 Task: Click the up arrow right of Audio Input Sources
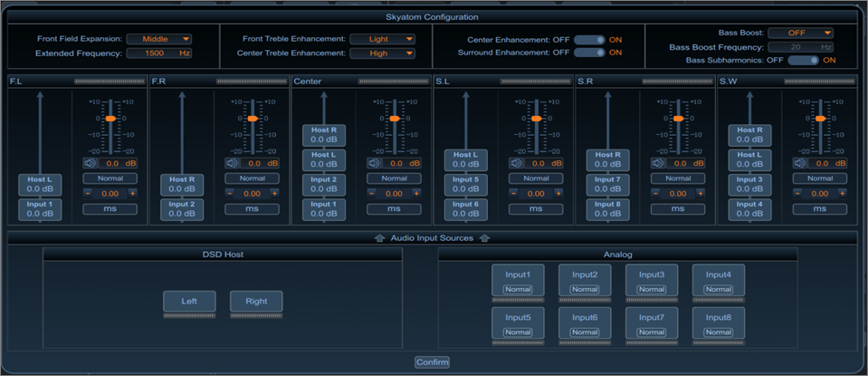pyautogui.click(x=484, y=238)
